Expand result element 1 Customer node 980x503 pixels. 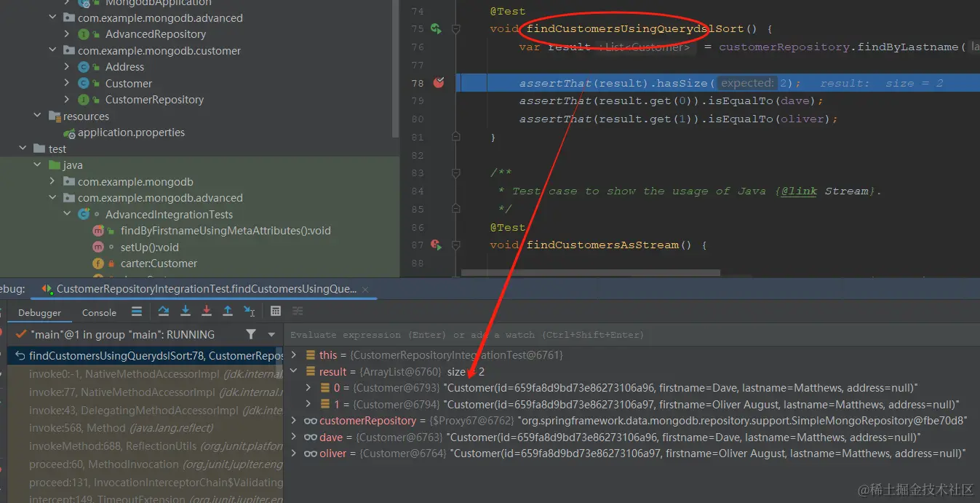pos(308,404)
